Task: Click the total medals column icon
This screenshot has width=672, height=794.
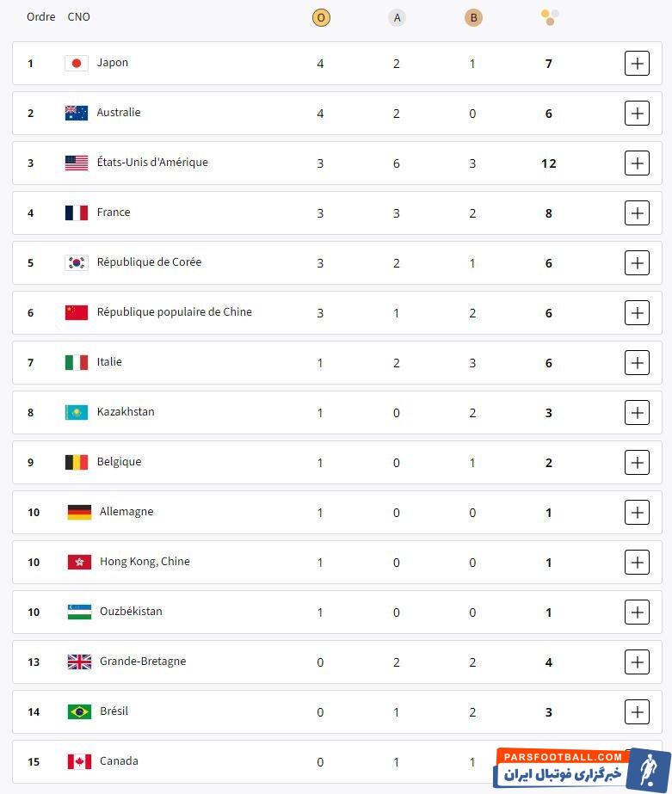Action: [550, 16]
